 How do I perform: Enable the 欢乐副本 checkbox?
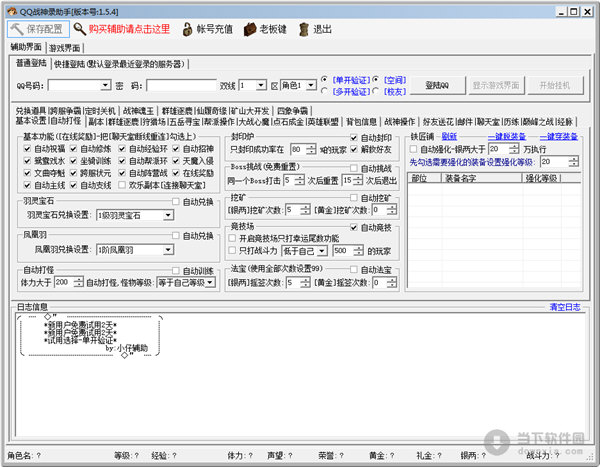[122, 185]
